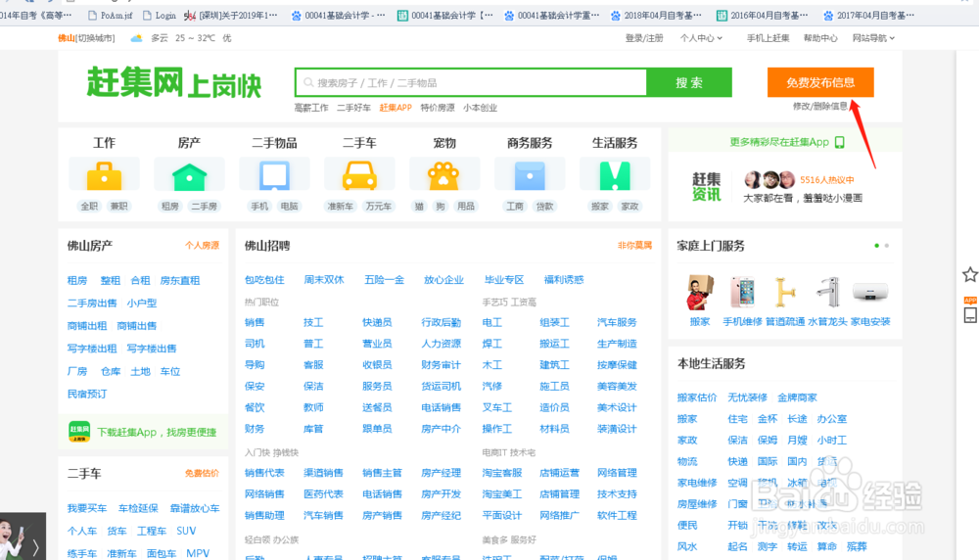
Task: Select the 管道疏通 pipe icon
Action: [x=785, y=292]
